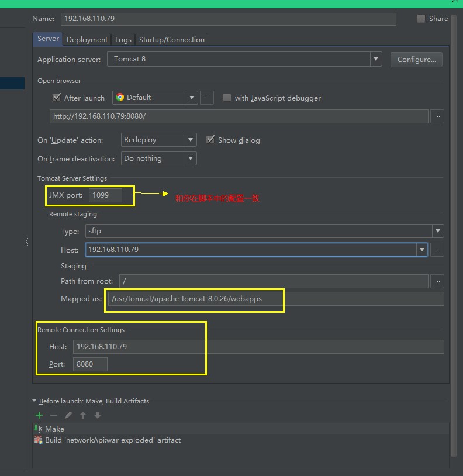Switch to the Server tab
Viewport: 463px width, 476px height.
(x=48, y=39)
